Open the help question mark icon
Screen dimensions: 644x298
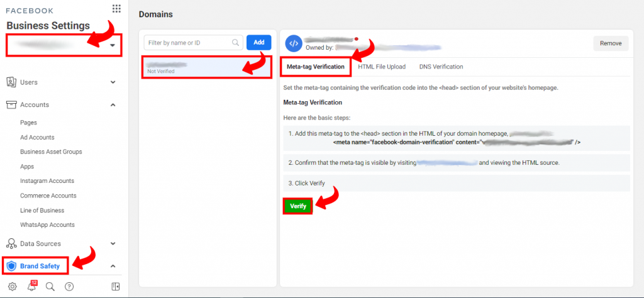tap(69, 287)
